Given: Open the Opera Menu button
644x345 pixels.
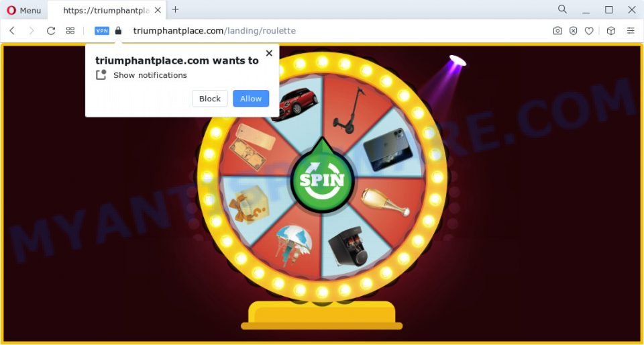Looking at the screenshot, I should [24, 10].
